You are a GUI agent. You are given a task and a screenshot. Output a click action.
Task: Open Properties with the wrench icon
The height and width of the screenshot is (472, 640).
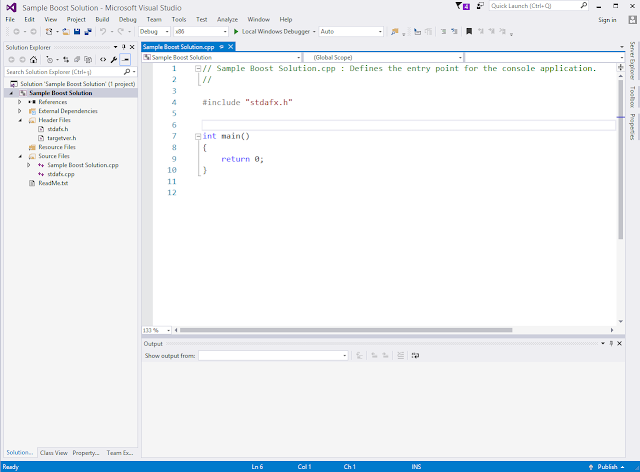pos(114,60)
